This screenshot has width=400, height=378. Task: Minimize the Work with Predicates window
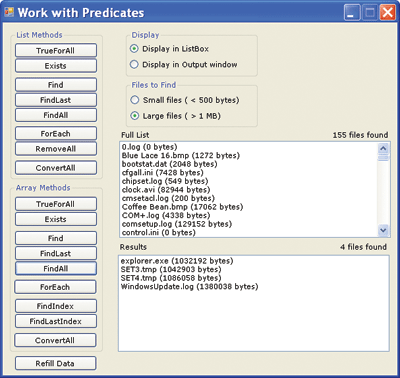(352, 13)
